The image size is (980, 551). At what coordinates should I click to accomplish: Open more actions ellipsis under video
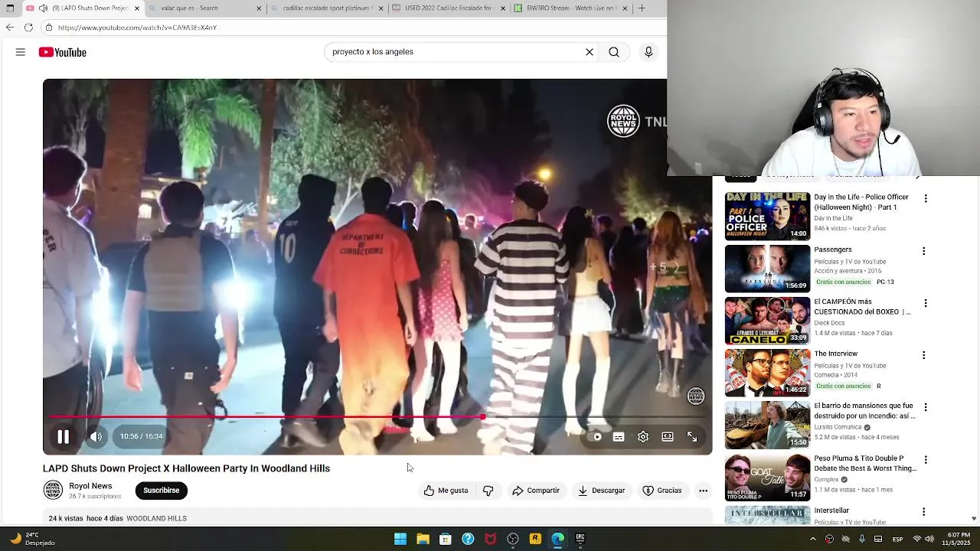(x=703, y=491)
